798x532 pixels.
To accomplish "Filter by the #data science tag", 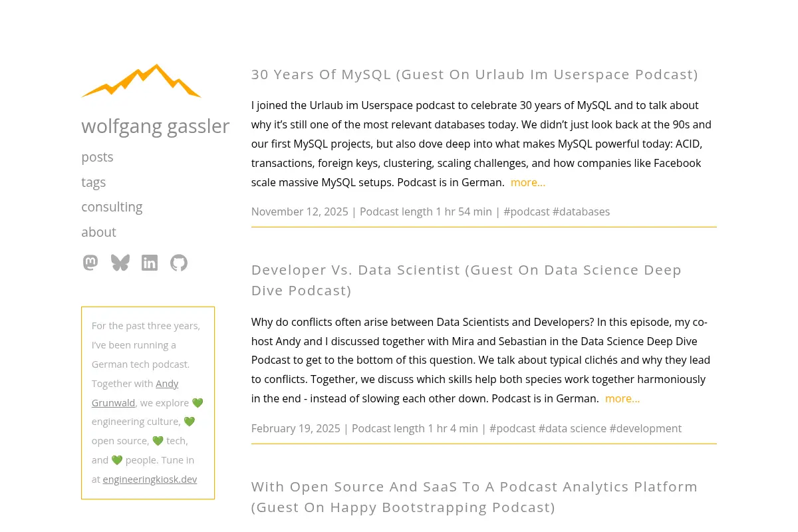I will 573,428.
